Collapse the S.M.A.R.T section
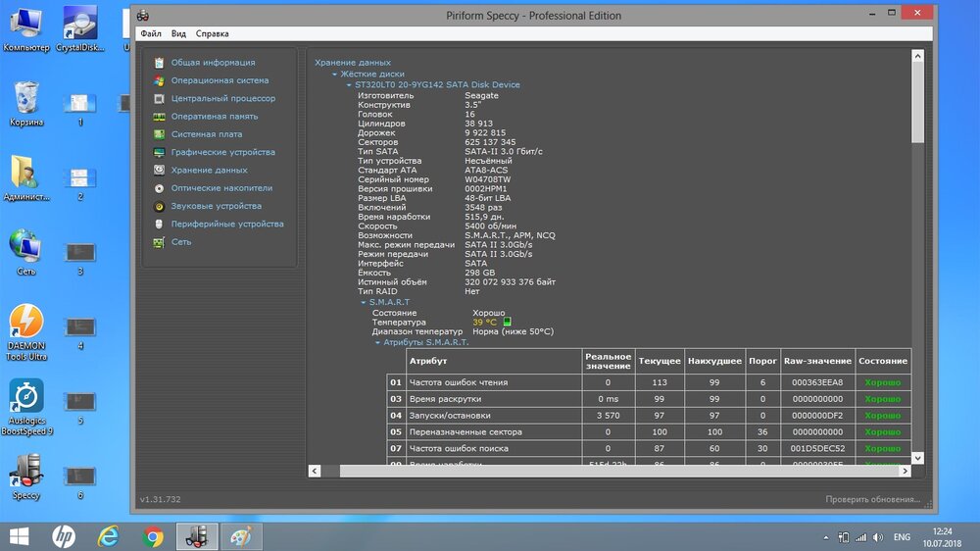 [x=364, y=302]
